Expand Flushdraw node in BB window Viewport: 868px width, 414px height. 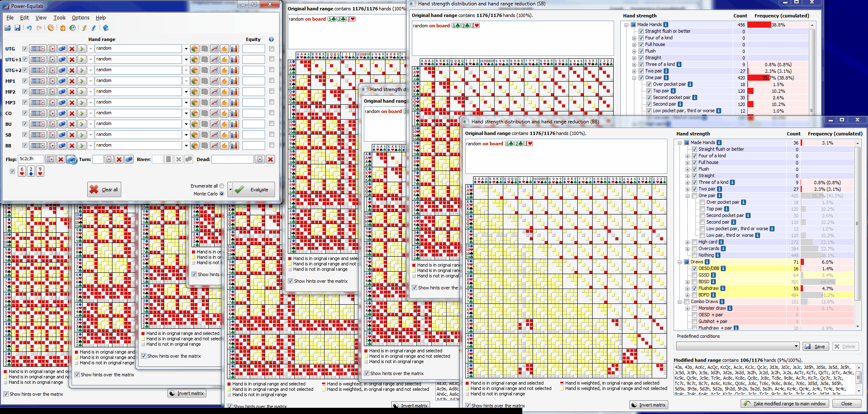coord(688,289)
